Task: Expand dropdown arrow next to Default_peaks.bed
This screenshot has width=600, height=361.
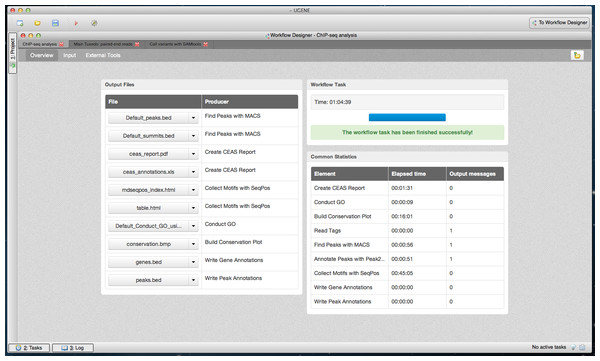Action: pyautogui.click(x=193, y=118)
